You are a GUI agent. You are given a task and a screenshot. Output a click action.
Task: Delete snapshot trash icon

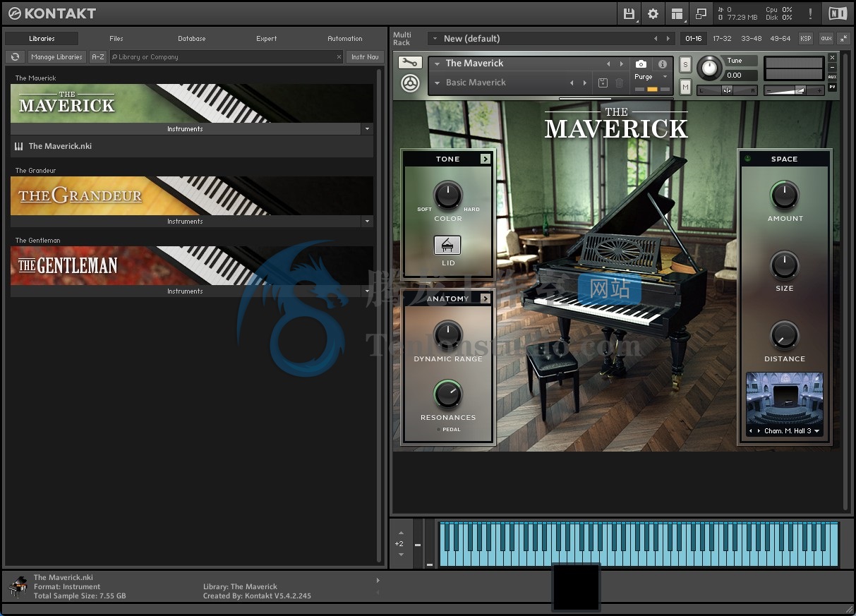(620, 83)
